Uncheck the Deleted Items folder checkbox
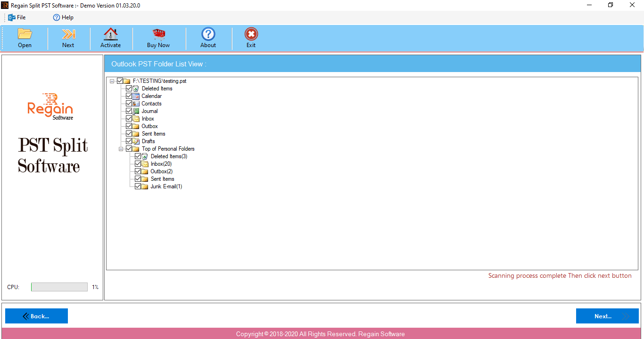 129,88
